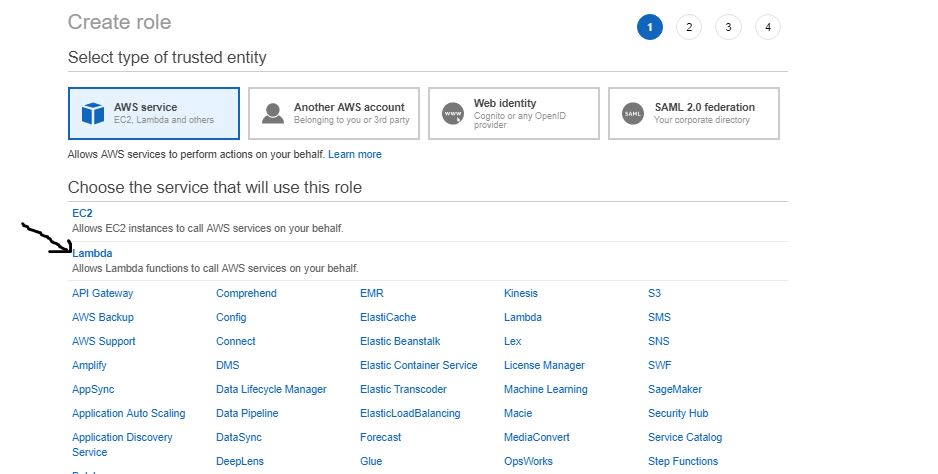Pick Data Lifecycle Manager service
Viewport: 938px width, 474px height.
271,389
